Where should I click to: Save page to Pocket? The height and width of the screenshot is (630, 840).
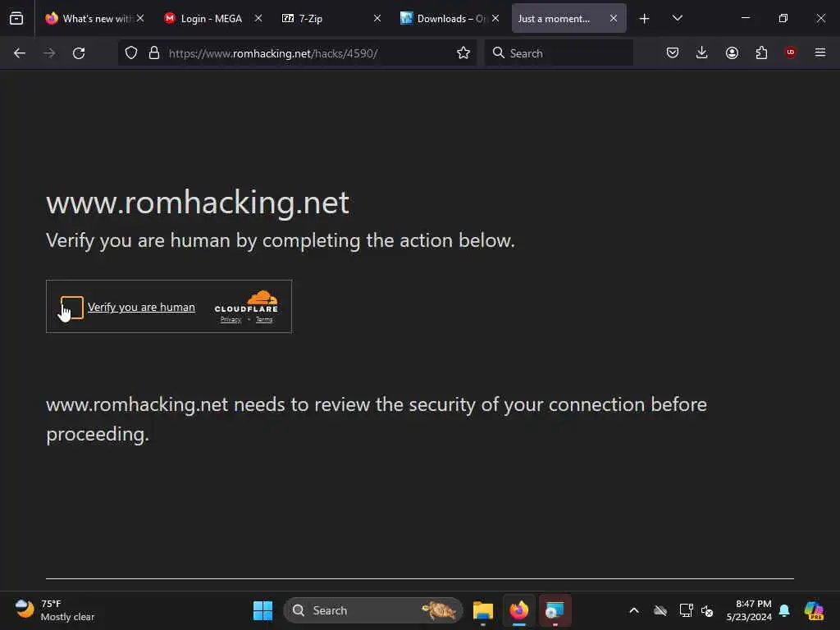673,52
